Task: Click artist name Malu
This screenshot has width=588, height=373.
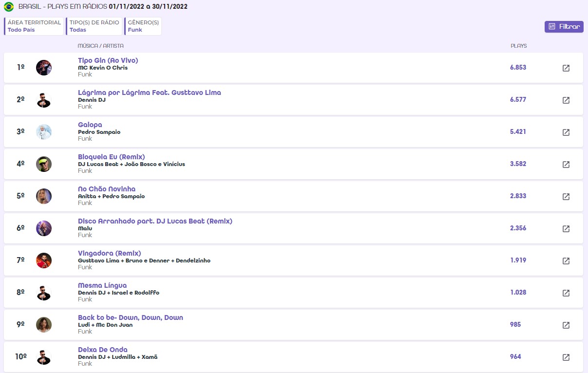Action: coord(85,228)
